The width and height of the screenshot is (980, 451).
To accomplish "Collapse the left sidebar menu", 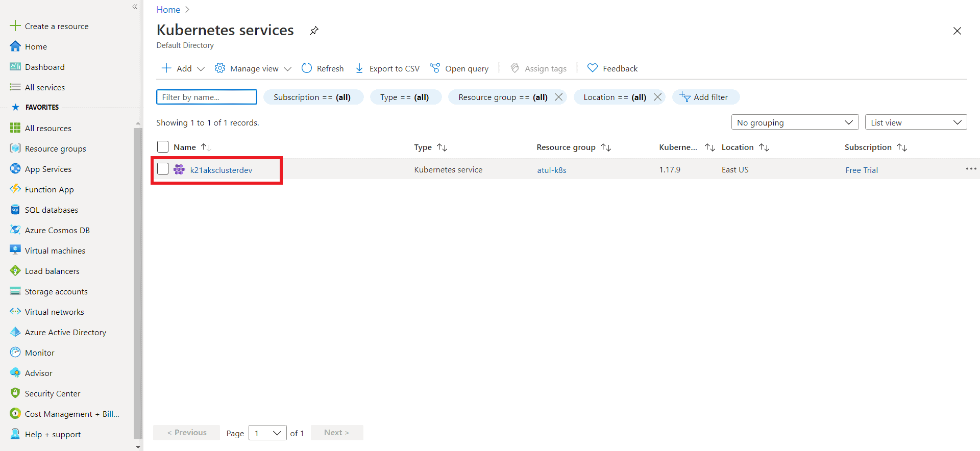I will (135, 7).
